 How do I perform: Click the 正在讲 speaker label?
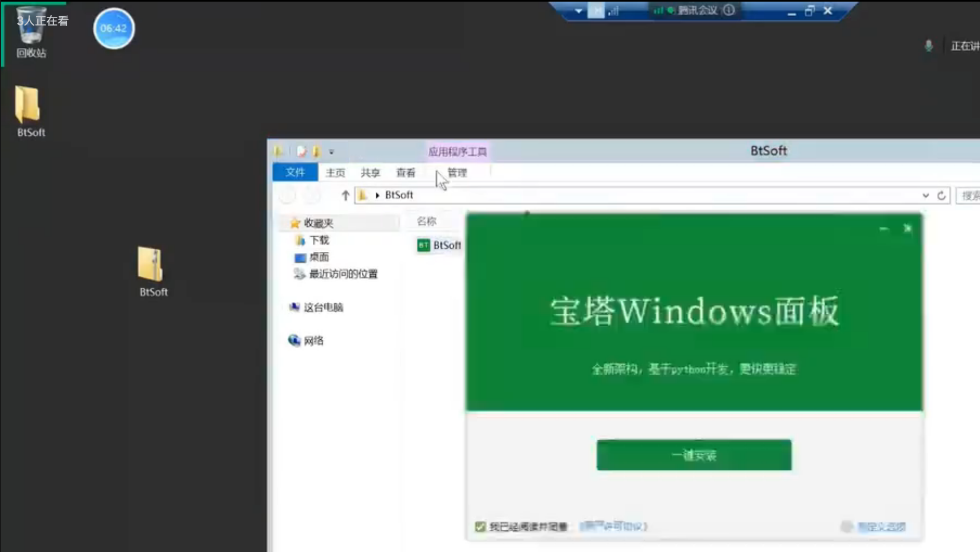pos(965,46)
